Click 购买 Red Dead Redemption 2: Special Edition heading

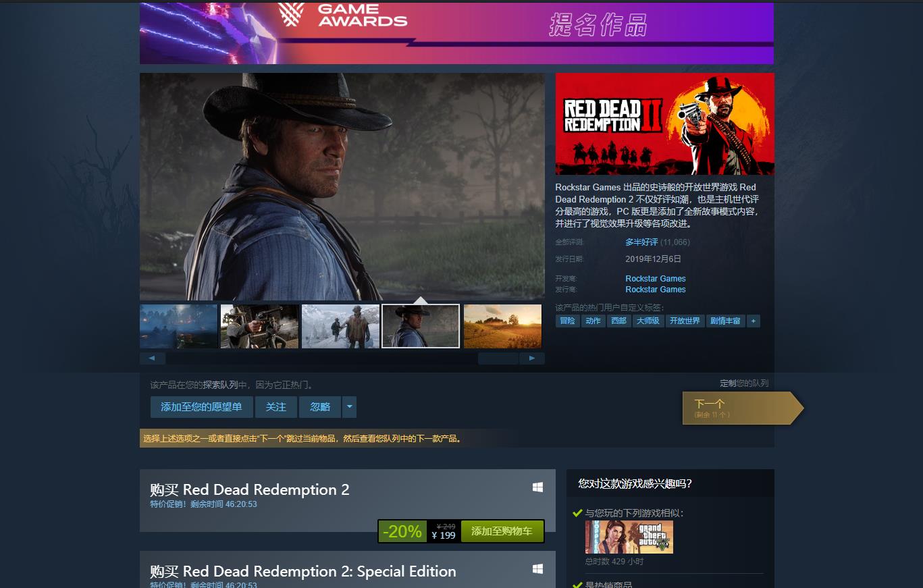[303, 572]
